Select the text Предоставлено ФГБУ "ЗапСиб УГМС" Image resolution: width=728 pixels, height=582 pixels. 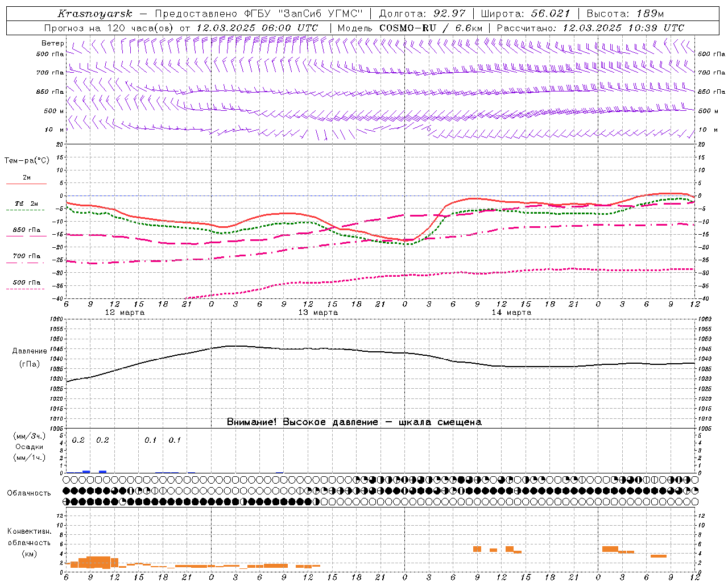(x=259, y=14)
